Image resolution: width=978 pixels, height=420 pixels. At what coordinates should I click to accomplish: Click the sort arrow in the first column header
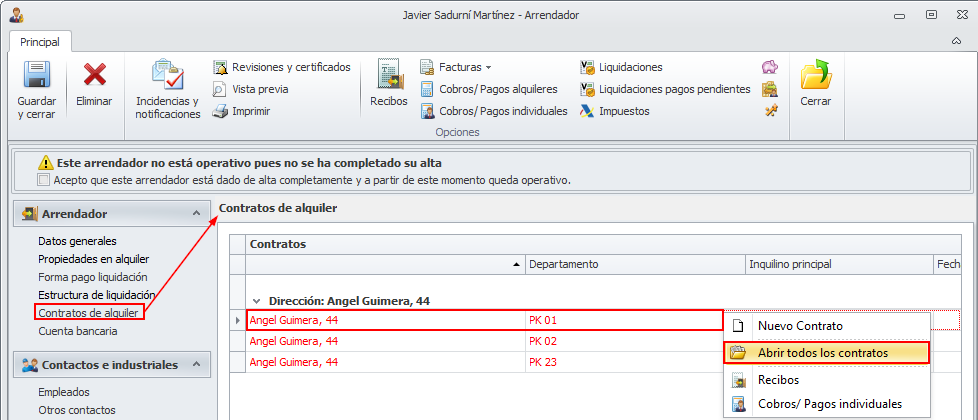[x=516, y=265]
